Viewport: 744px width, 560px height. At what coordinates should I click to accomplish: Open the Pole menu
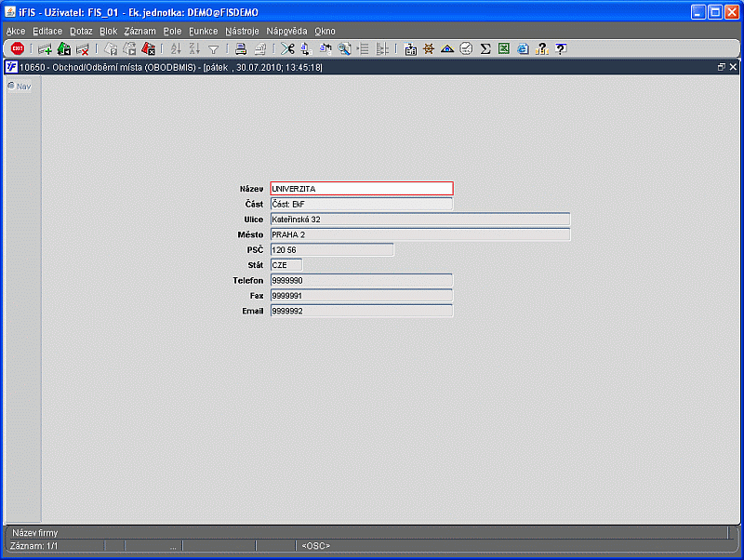[172, 31]
